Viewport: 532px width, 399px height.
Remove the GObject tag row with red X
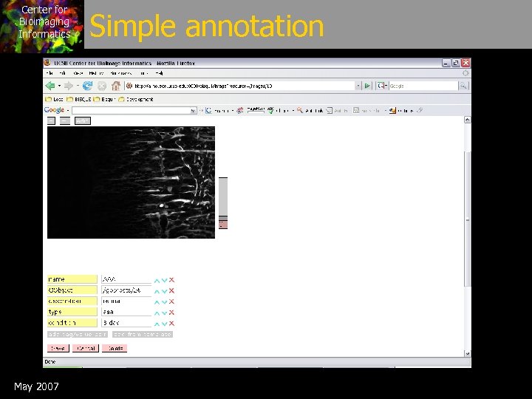171,291
